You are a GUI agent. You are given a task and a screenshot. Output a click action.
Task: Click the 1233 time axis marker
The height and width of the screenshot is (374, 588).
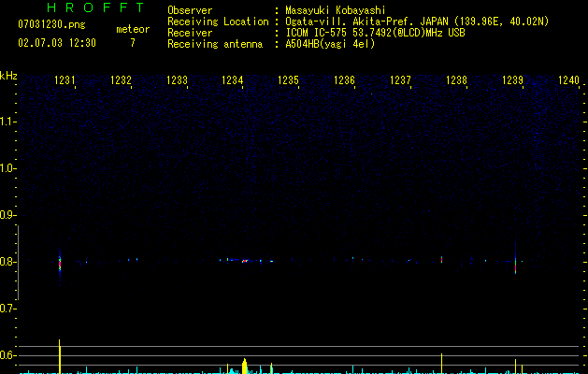coord(177,80)
